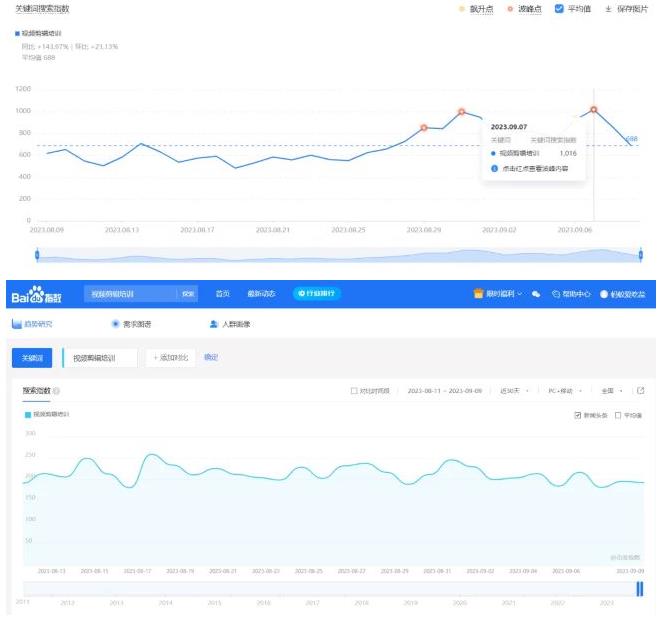Click the export share icon beside 全国
The height and width of the screenshot is (619, 660).
[x=640, y=390]
